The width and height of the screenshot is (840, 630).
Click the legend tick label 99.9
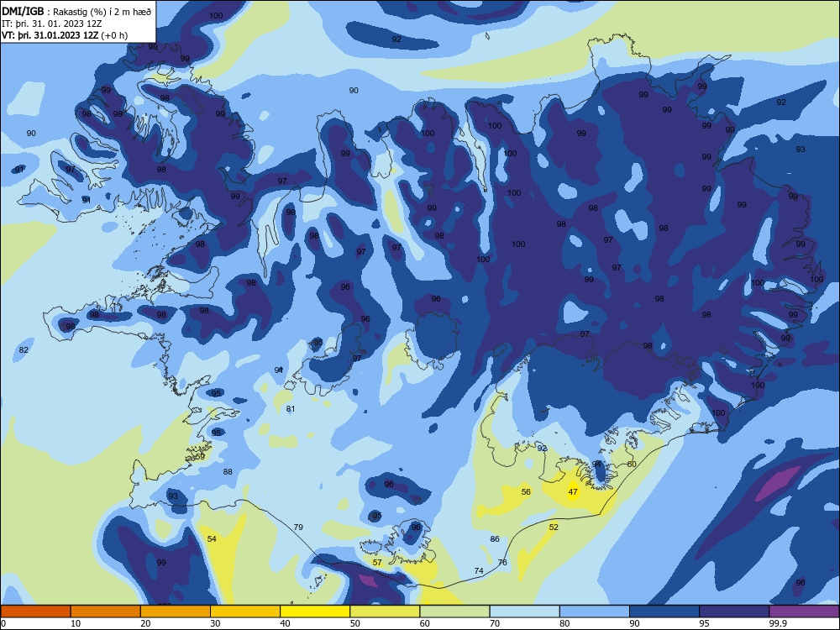[x=778, y=623]
